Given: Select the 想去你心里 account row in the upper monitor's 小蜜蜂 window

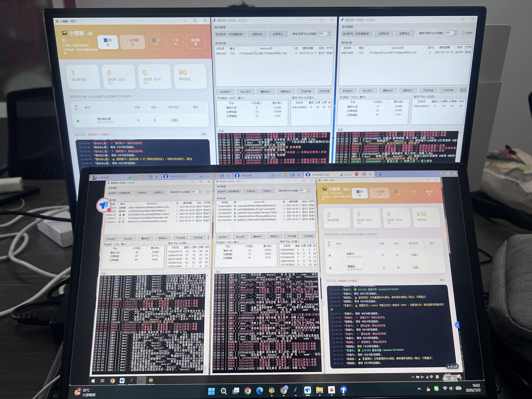Looking at the screenshot, I should [141, 120].
